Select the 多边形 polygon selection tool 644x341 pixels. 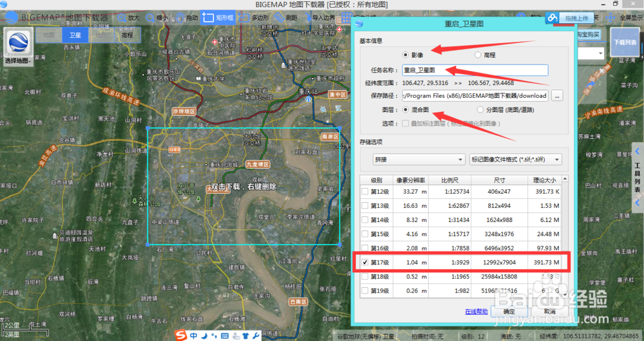pyautogui.click(x=254, y=18)
